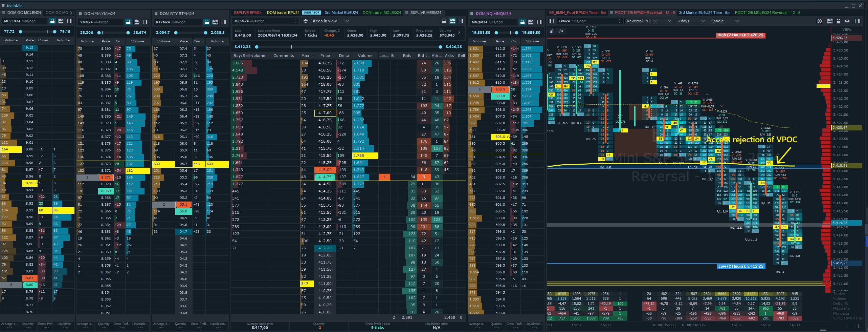Switch to 3rd Market EU6U24 Time - 5m tab
This screenshot has height=332, width=868.
705,13
